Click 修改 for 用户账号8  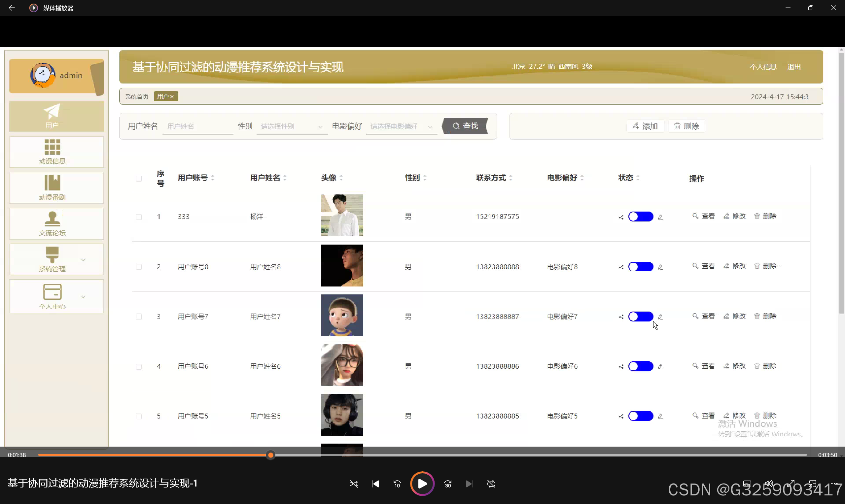[735, 266]
